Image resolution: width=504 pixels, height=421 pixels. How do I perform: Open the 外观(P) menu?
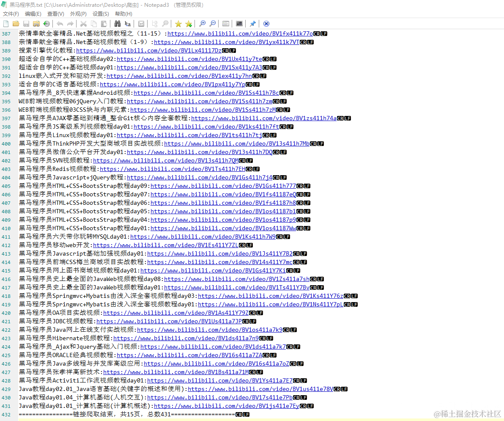point(78,14)
